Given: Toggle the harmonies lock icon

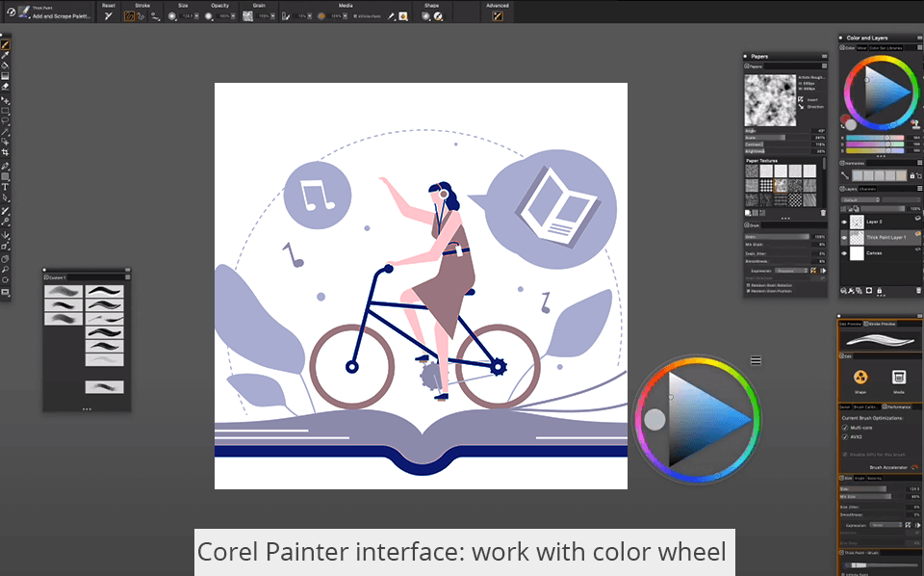Looking at the screenshot, I should click(912, 175).
